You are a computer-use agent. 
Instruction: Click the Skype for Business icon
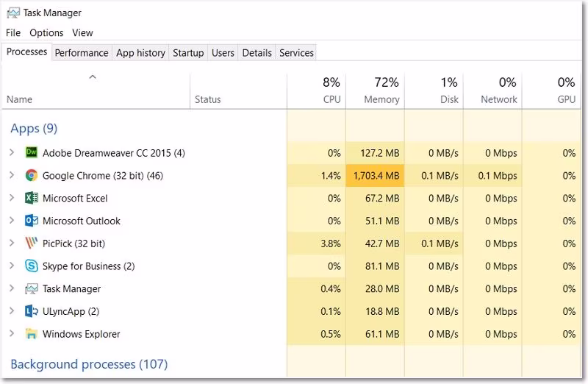click(31, 266)
